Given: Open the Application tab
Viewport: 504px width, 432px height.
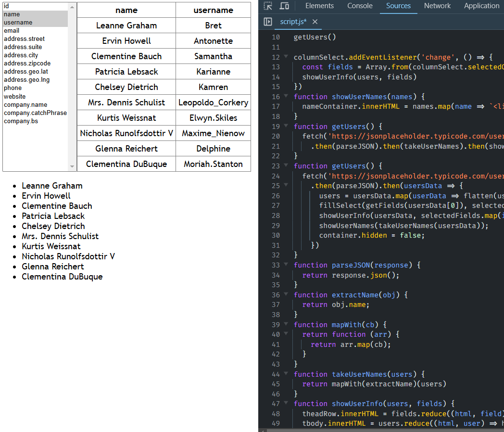Looking at the screenshot, I should point(481,6).
